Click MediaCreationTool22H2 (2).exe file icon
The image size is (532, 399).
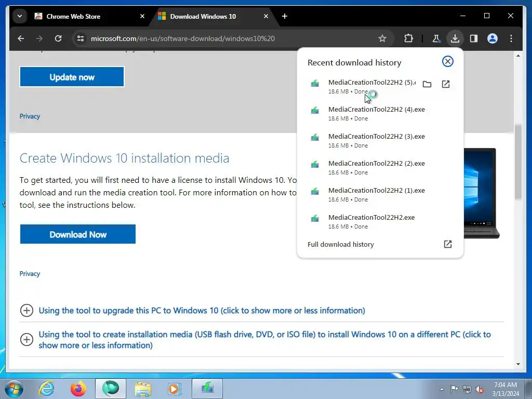coord(315,165)
